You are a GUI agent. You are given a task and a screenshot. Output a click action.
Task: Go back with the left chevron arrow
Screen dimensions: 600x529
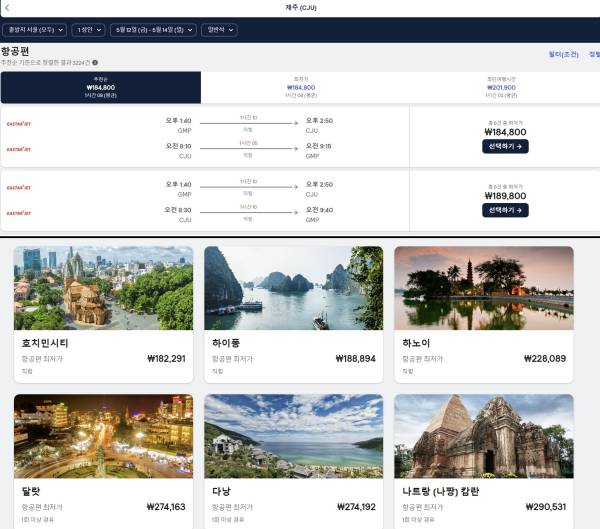click(x=7, y=7)
